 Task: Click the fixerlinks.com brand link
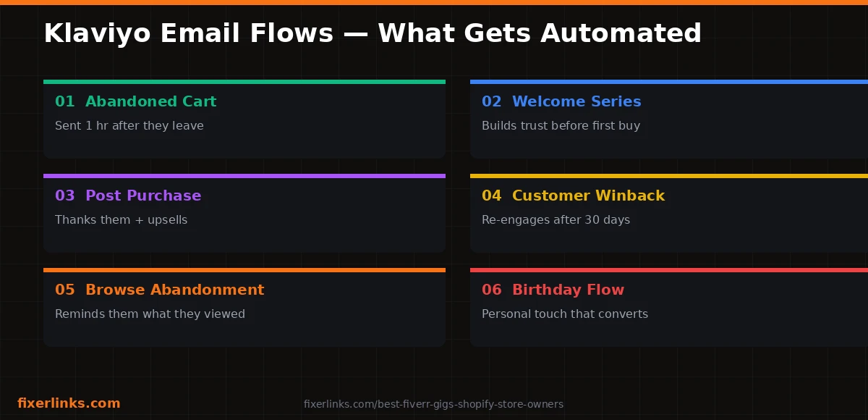[x=69, y=403]
